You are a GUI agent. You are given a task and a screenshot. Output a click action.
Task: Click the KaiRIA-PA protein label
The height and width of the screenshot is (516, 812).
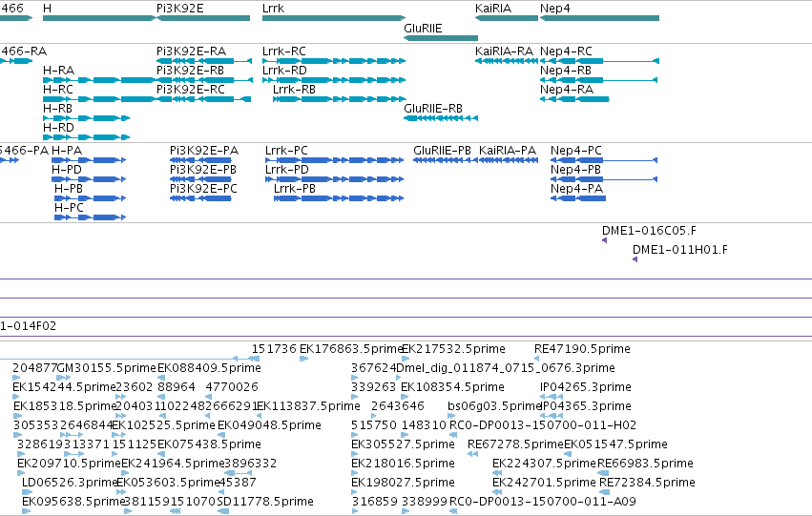pos(508,151)
